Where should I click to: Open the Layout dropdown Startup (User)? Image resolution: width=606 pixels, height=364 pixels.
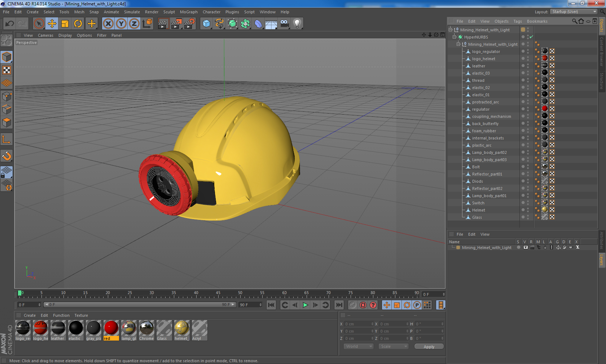574,12
